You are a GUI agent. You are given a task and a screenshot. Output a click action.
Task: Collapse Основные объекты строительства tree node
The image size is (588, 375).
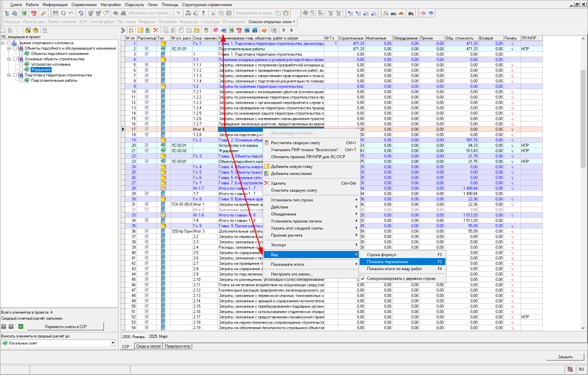(9, 59)
